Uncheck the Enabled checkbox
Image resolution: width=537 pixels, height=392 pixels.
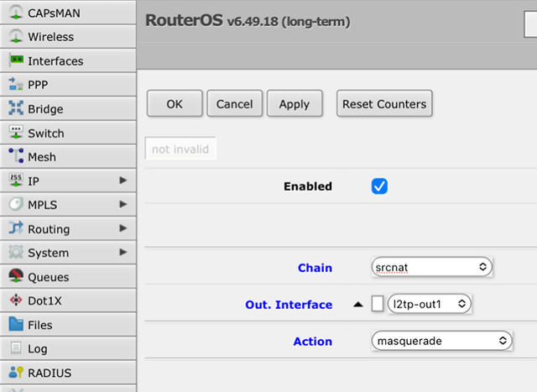point(379,186)
